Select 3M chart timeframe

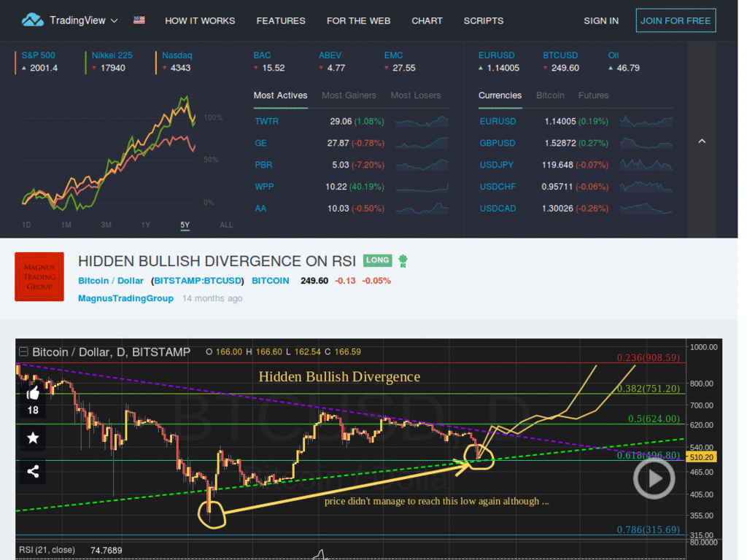click(x=106, y=225)
